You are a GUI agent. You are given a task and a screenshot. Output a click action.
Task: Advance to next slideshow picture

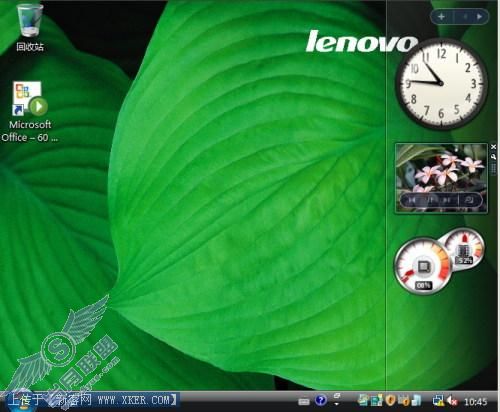[447, 200]
